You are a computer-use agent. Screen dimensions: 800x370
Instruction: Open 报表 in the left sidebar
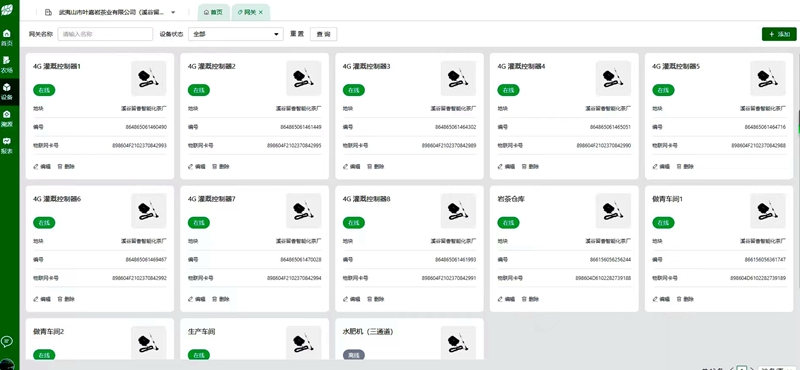pyautogui.click(x=7, y=145)
